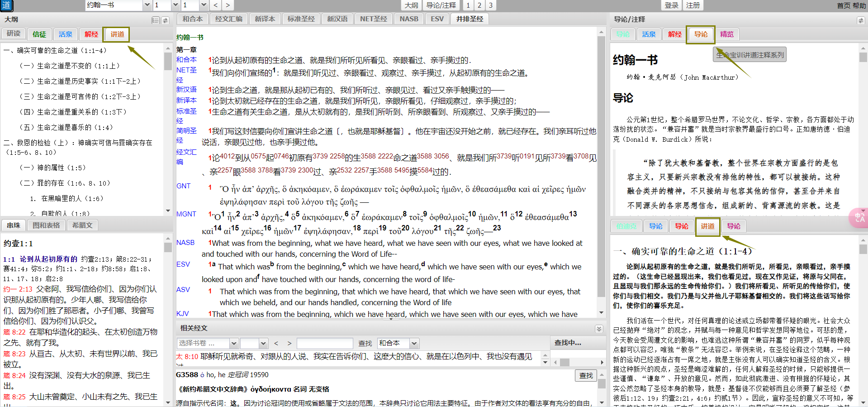Collapse the 相关经文 panel with double-chevron icon
The width and height of the screenshot is (868, 407).
coord(599,329)
